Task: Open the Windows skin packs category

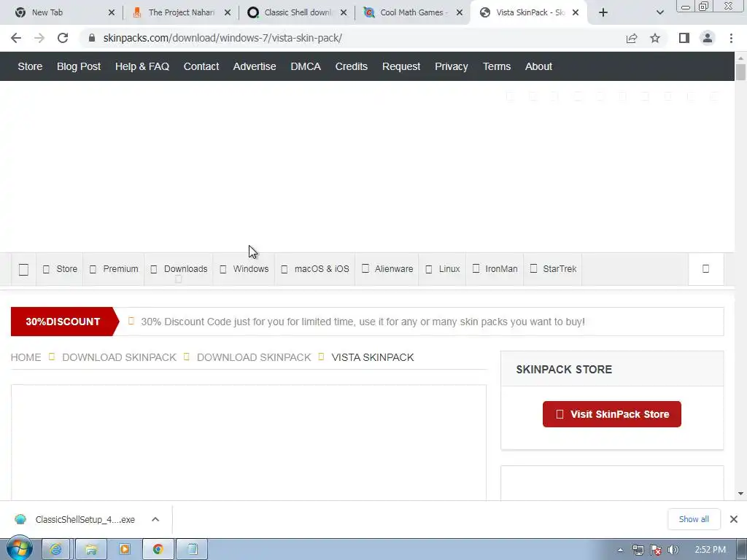Action: [x=244, y=269]
